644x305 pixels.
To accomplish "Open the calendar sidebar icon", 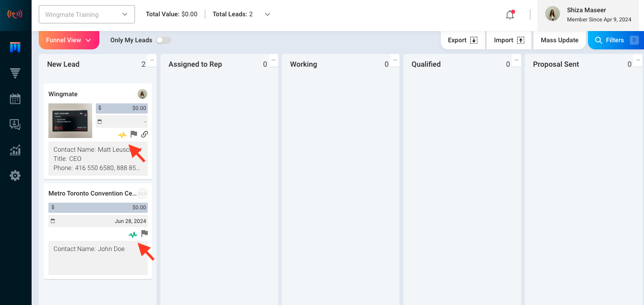I will [x=15, y=99].
